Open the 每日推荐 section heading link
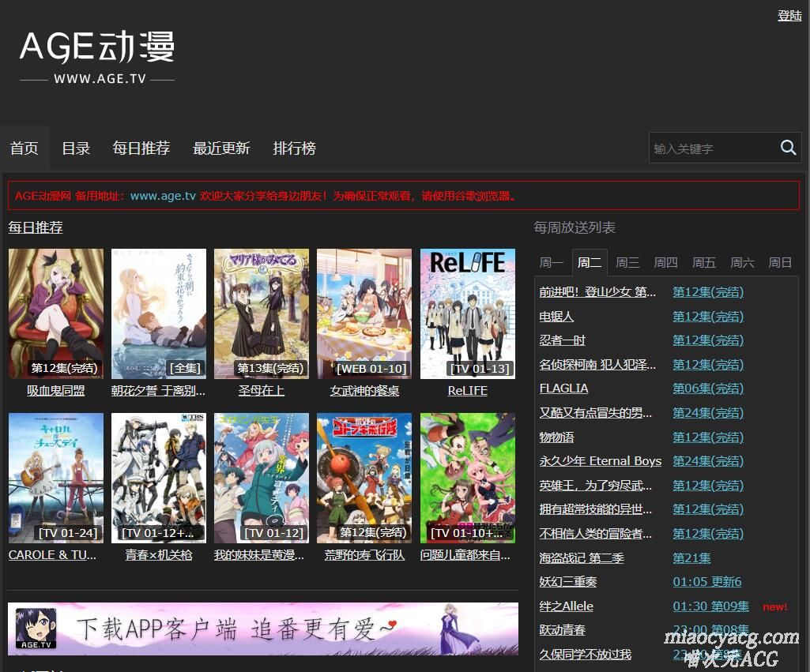This screenshot has width=810, height=672. (x=36, y=227)
